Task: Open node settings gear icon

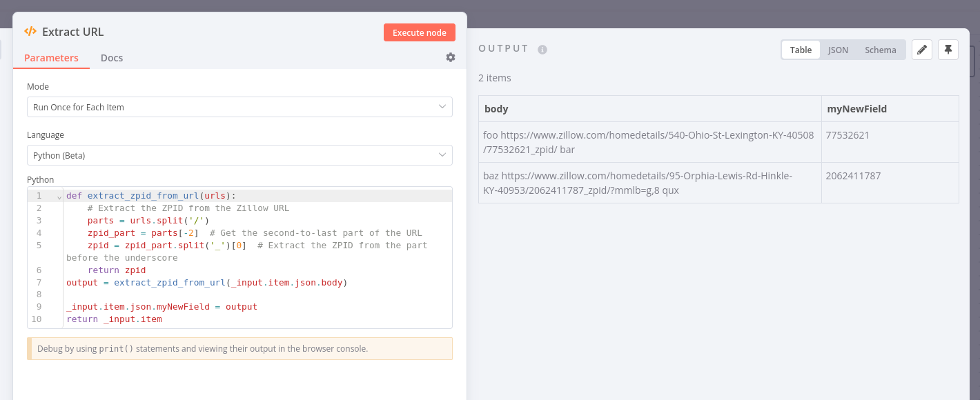Action: tap(451, 57)
